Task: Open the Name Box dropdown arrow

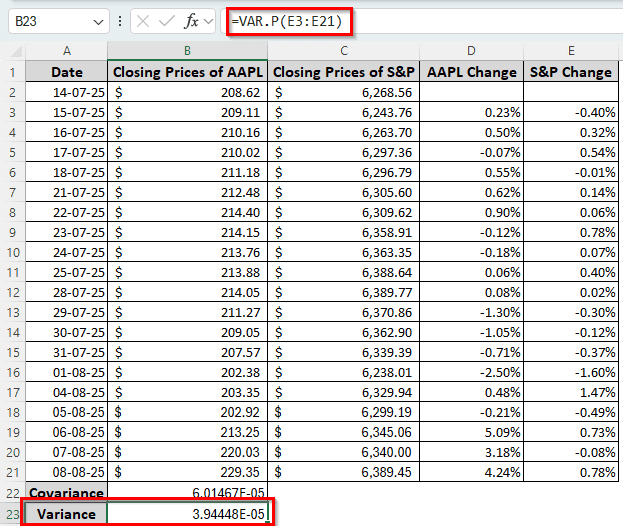Action: pos(98,20)
